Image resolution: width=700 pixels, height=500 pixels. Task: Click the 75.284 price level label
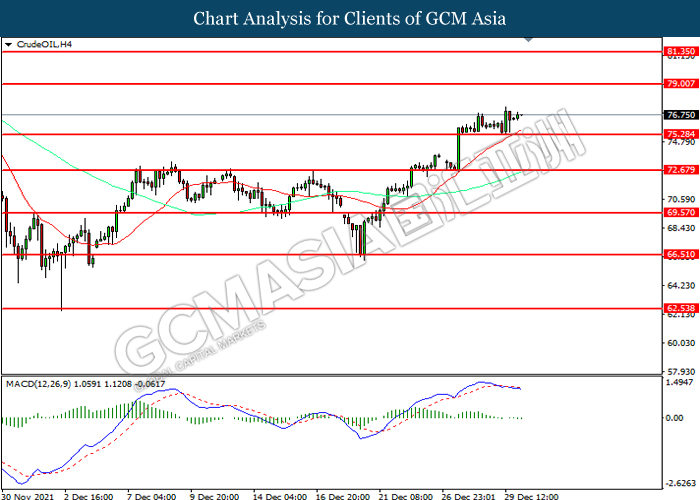(x=681, y=134)
